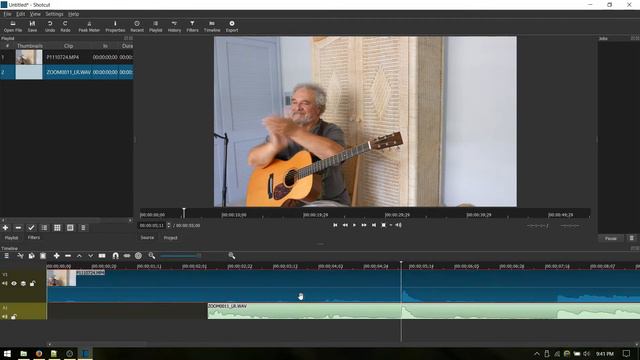This screenshot has height=360, width=640.
Task: Zoom out the timeline
Action: click(152, 256)
